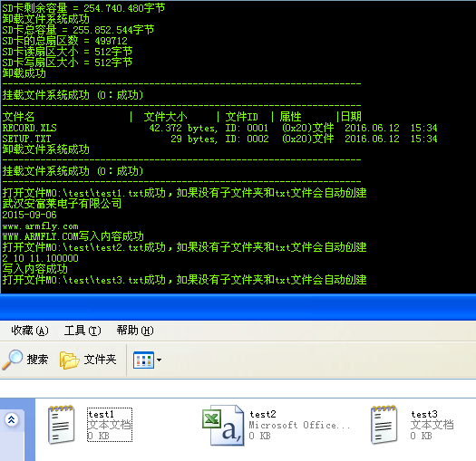Click the 搜索 toolbar button label
The height and width of the screenshot is (461, 476).
click(x=37, y=360)
